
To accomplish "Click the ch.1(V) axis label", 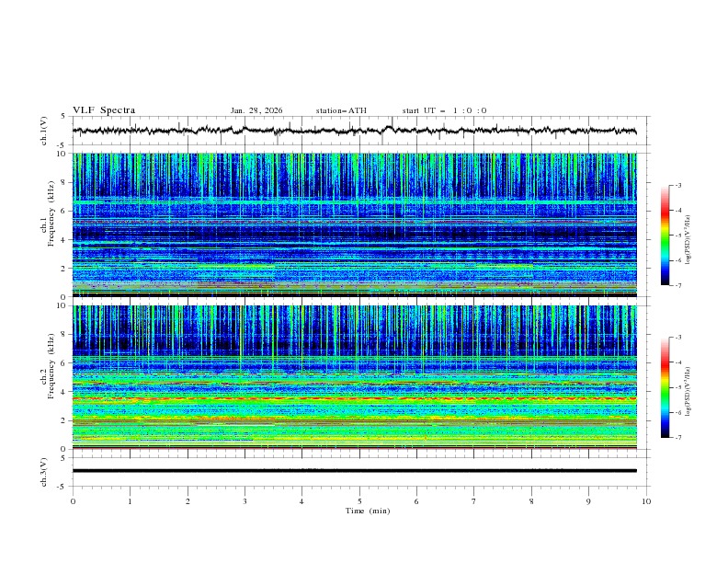I will click(x=43, y=131).
